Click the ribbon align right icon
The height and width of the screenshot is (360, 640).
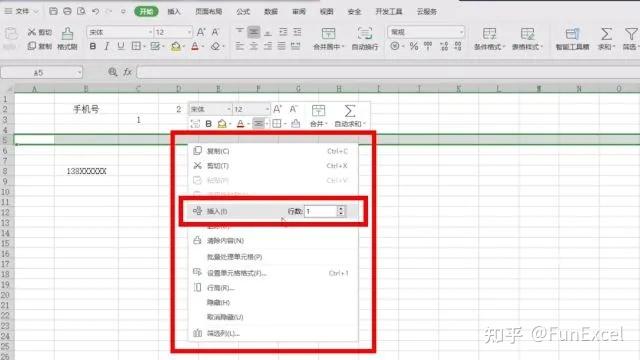point(267,46)
